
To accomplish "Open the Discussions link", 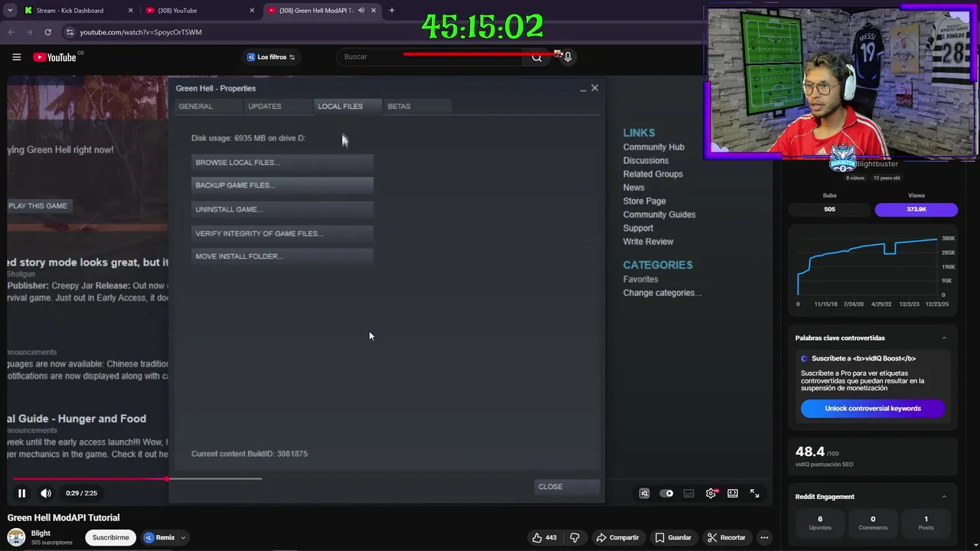I will coord(645,161).
